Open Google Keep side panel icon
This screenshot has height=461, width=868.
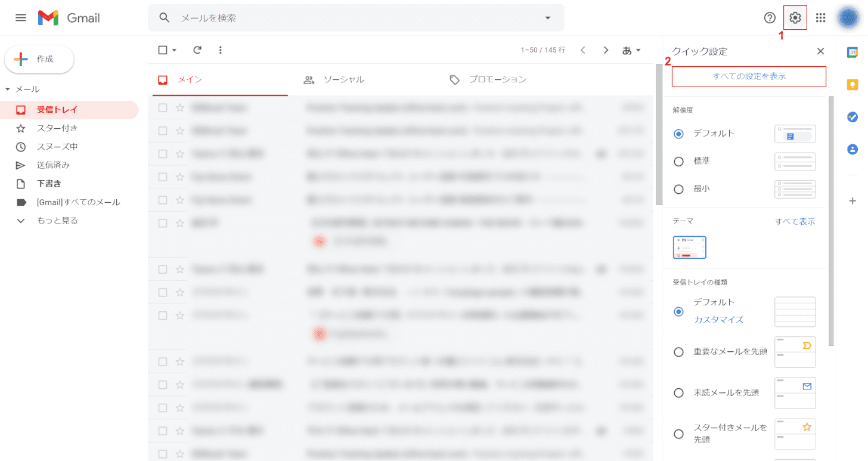click(x=852, y=85)
